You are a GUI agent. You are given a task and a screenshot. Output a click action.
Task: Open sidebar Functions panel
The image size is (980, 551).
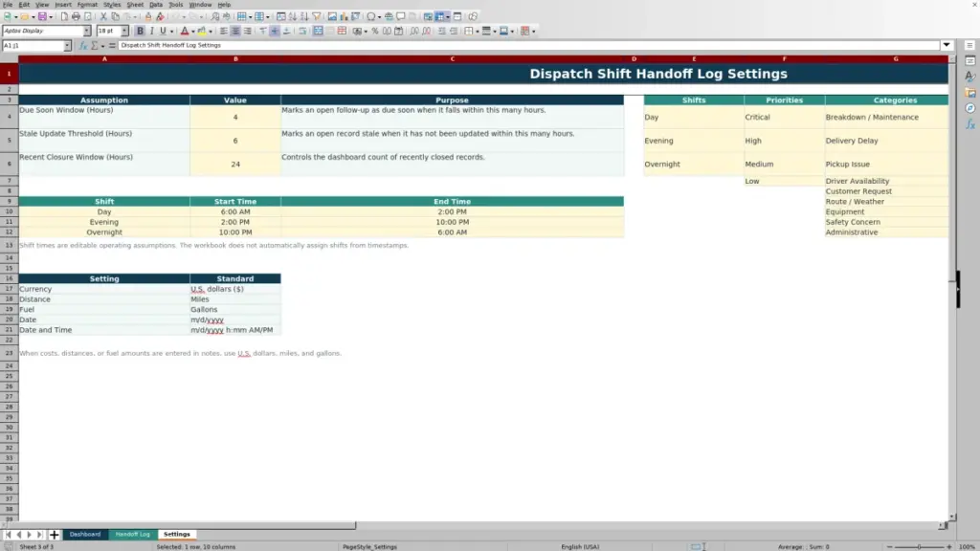click(970, 124)
